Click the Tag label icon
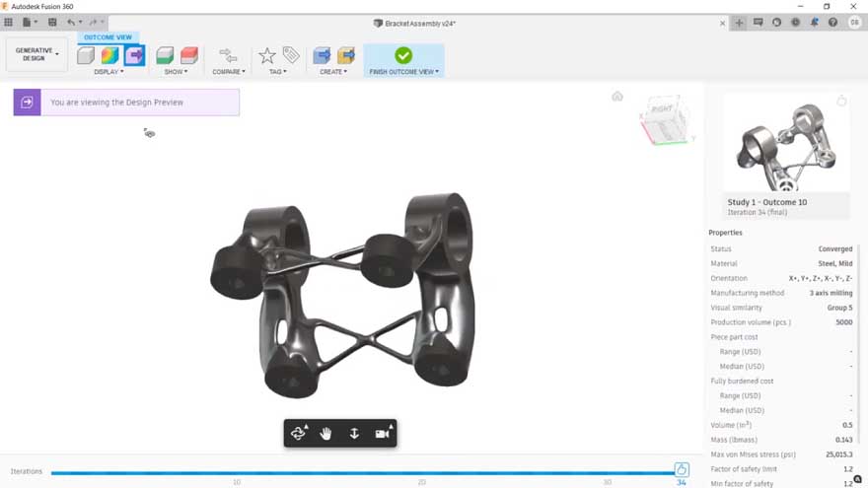 pos(291,55)
